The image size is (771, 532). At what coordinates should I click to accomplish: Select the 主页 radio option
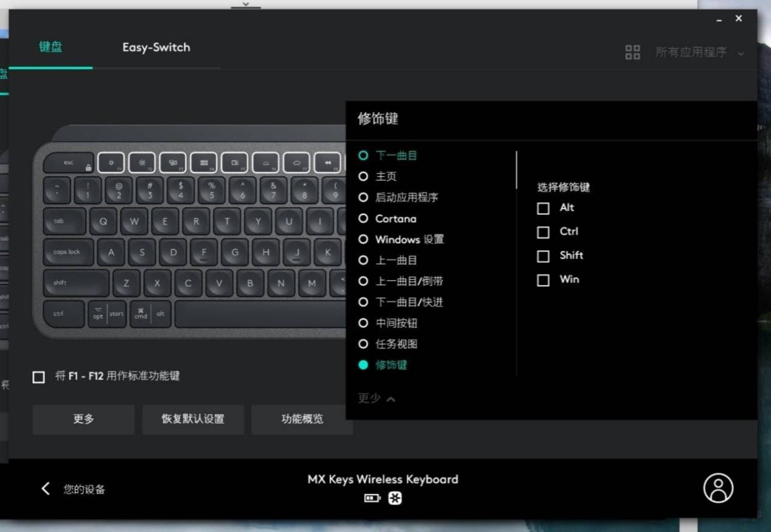tap(363, 176)
